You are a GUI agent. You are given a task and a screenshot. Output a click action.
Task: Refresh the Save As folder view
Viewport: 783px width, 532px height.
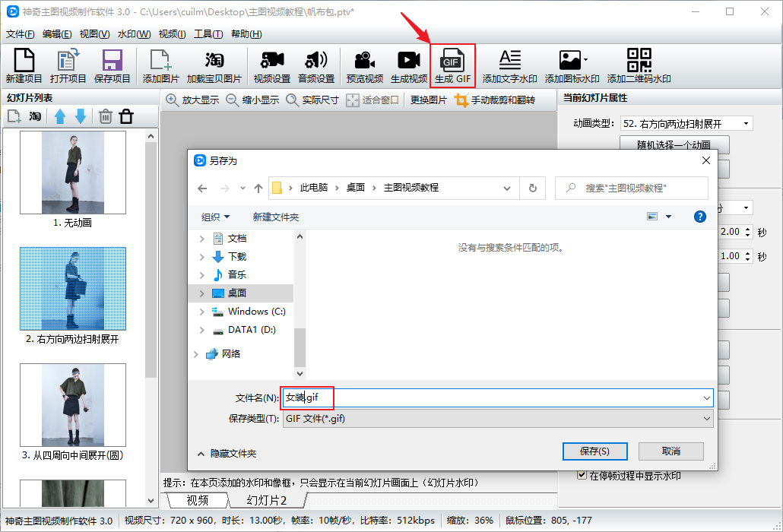click(532, 188)
